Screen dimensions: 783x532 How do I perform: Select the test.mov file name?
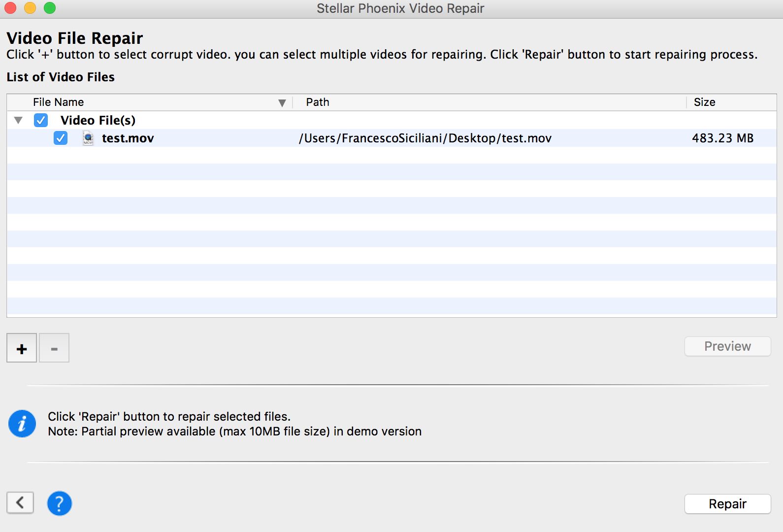pos(128,138)
